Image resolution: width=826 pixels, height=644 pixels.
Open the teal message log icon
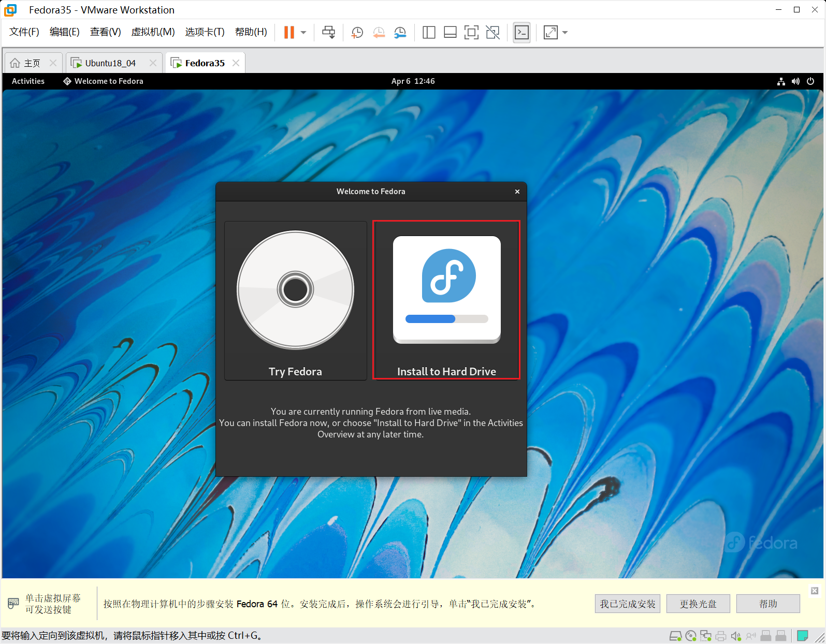click(x=803, y=636)
